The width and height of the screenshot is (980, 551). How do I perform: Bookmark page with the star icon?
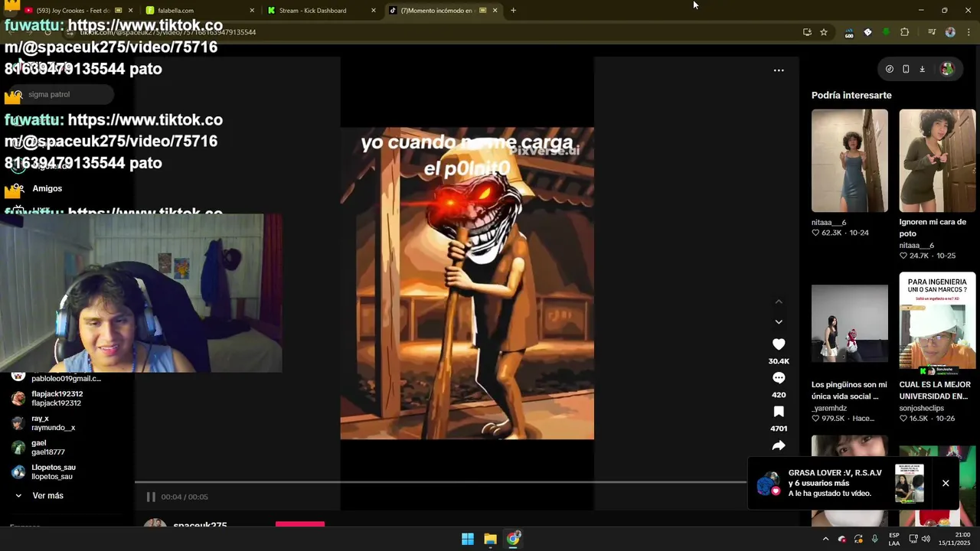824,32
